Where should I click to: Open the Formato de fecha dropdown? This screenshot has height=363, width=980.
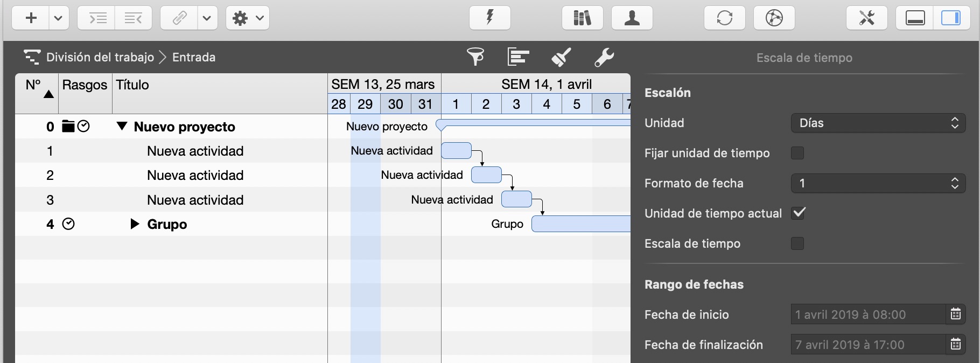[878, 183]
